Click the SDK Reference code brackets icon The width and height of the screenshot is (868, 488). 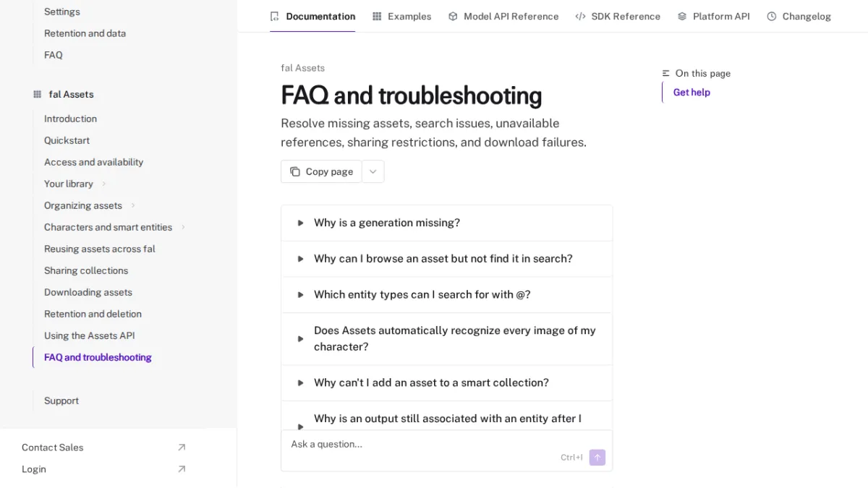(x=580, y=16)
